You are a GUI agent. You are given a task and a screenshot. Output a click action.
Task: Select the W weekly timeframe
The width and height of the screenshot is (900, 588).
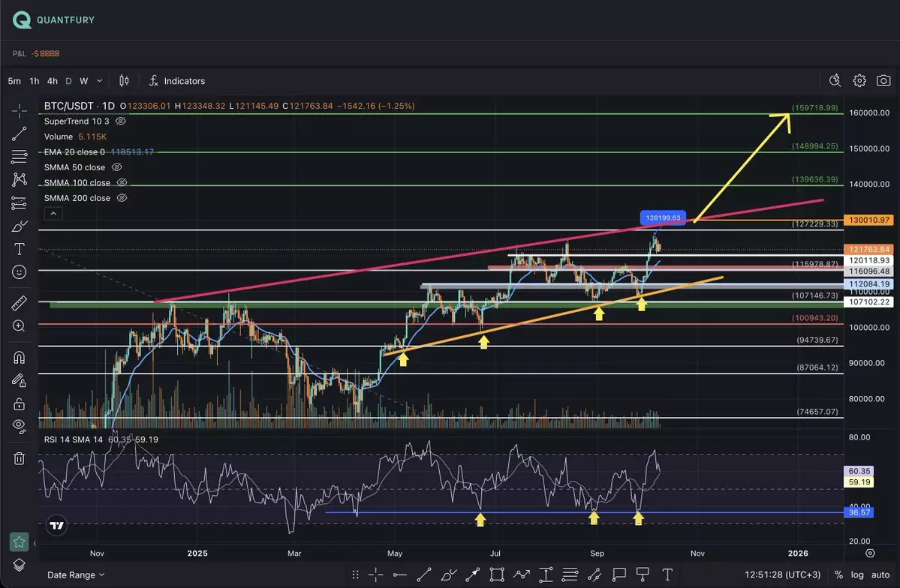(83, 81)
